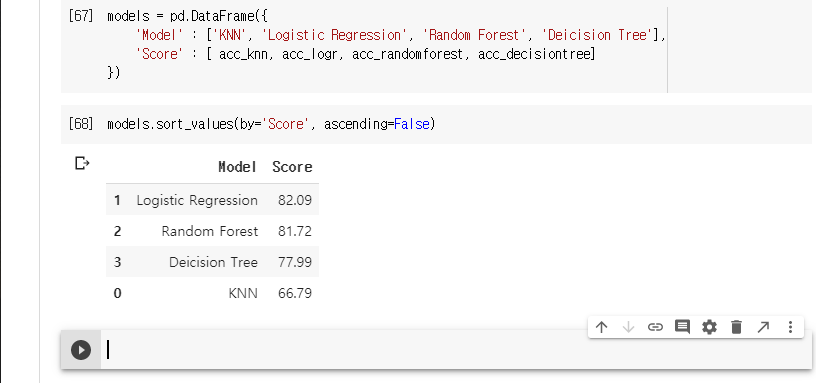Click the Random Forest table cell
The width and height of the screenshot is (827, 383).
209,231
